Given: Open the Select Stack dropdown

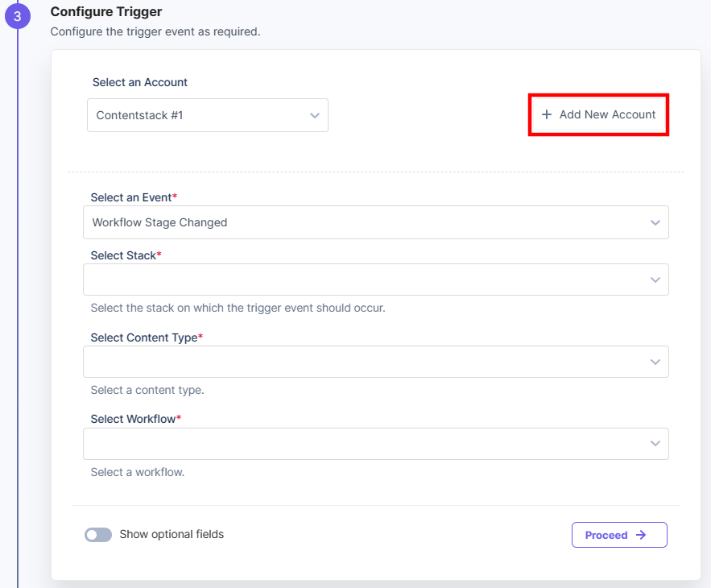Looking at the screenshot, I should pos(376,280).
